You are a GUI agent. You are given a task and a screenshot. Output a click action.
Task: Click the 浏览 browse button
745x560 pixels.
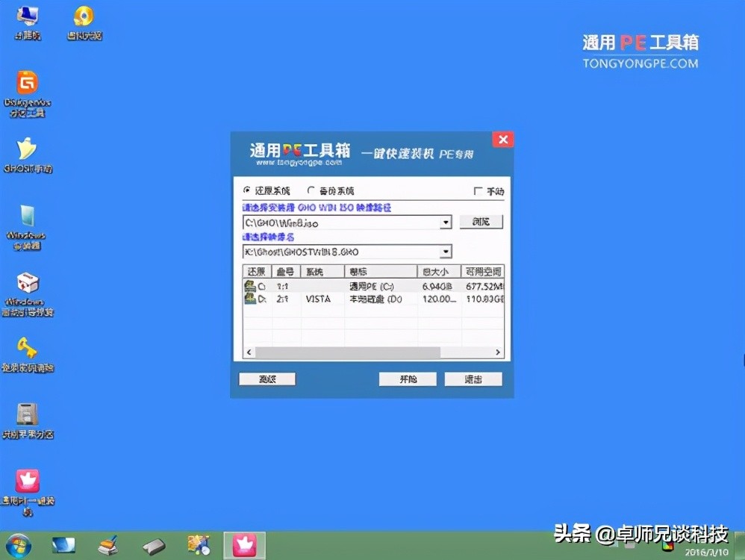coord(481,222)
